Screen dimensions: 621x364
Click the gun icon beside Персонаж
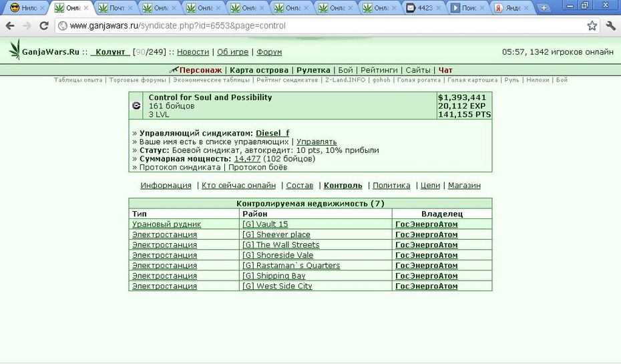(174, 70)
